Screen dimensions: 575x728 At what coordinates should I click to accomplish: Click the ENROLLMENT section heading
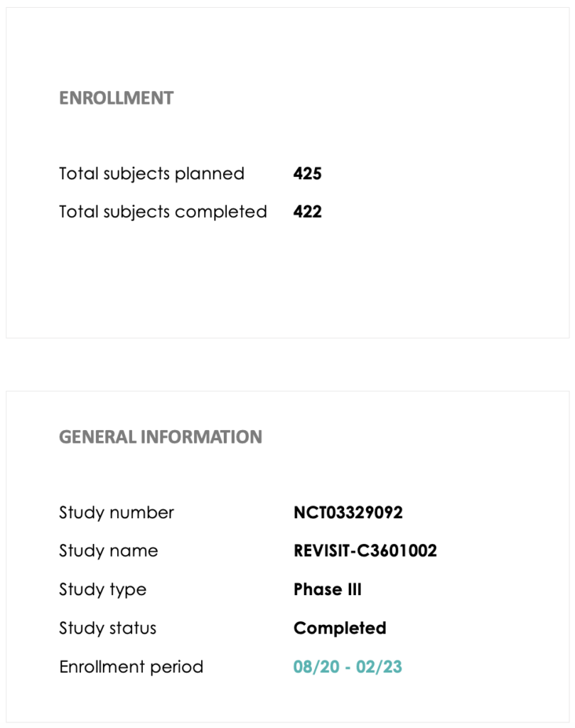[x=116, y=98]
